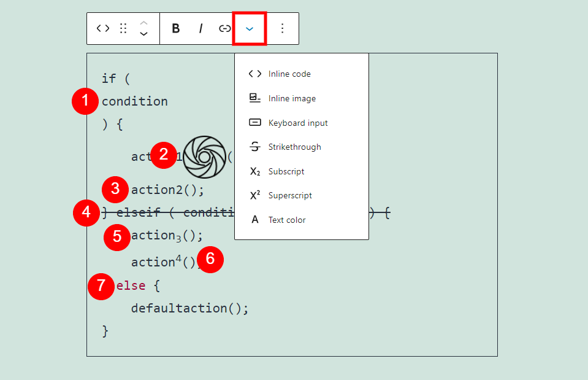
Task: Choose Subscript formatting option
Action: tap(286, 171)
